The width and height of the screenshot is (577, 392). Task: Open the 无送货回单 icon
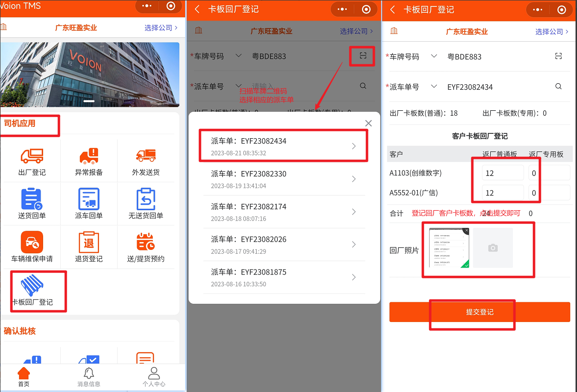pos(146,199)
